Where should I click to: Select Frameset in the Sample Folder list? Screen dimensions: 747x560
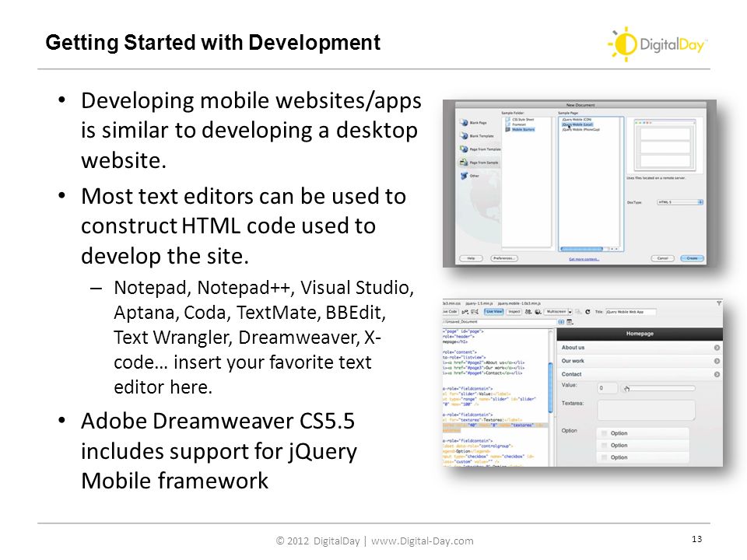(x=516, y=124)
